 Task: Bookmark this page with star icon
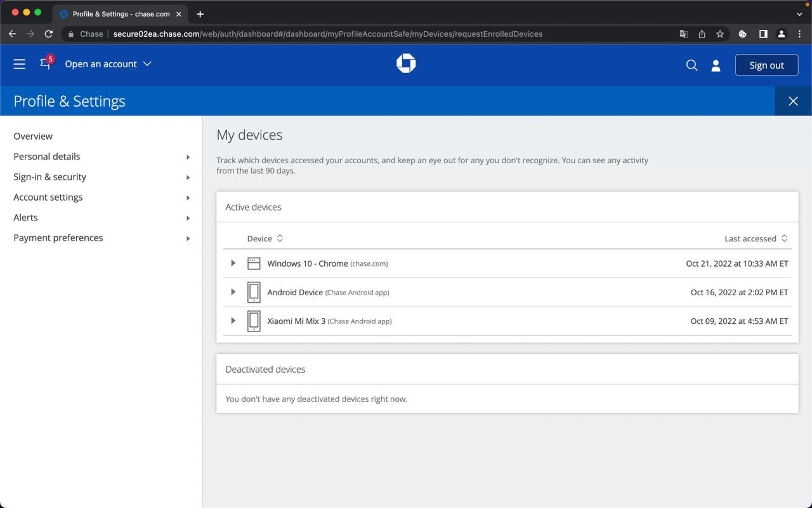(x=720, y=34)
